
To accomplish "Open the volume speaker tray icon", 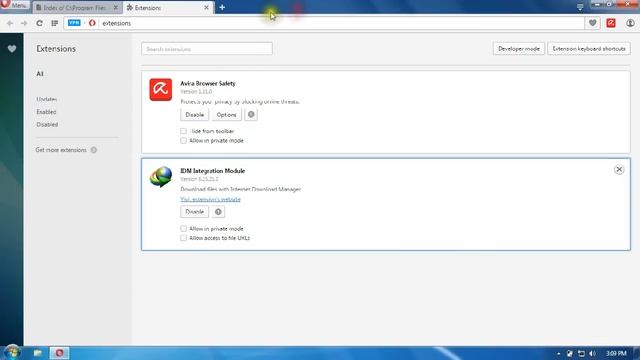I will pos(593,353).
